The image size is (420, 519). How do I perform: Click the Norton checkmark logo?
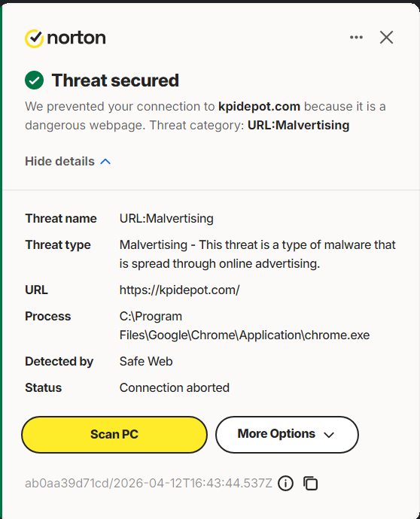[34, 38]
